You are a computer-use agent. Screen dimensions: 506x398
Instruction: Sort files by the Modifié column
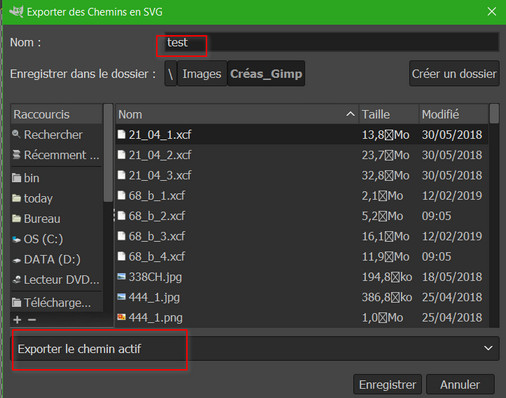pos(454,114)
